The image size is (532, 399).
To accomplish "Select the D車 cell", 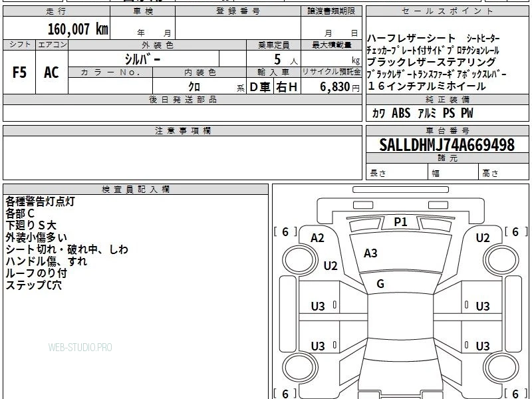I will (260, 87).
